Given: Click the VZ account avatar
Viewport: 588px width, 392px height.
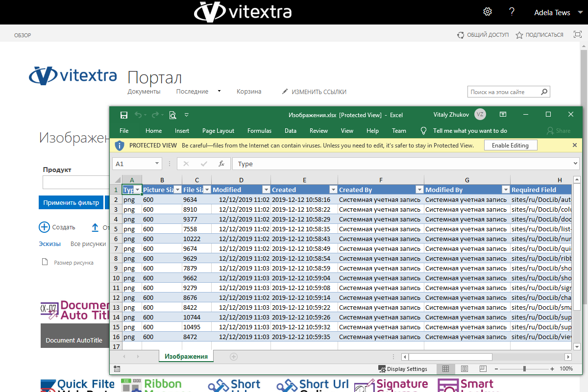Looking at the screenshot, I should pyautogui.click(x=480, y=115).
